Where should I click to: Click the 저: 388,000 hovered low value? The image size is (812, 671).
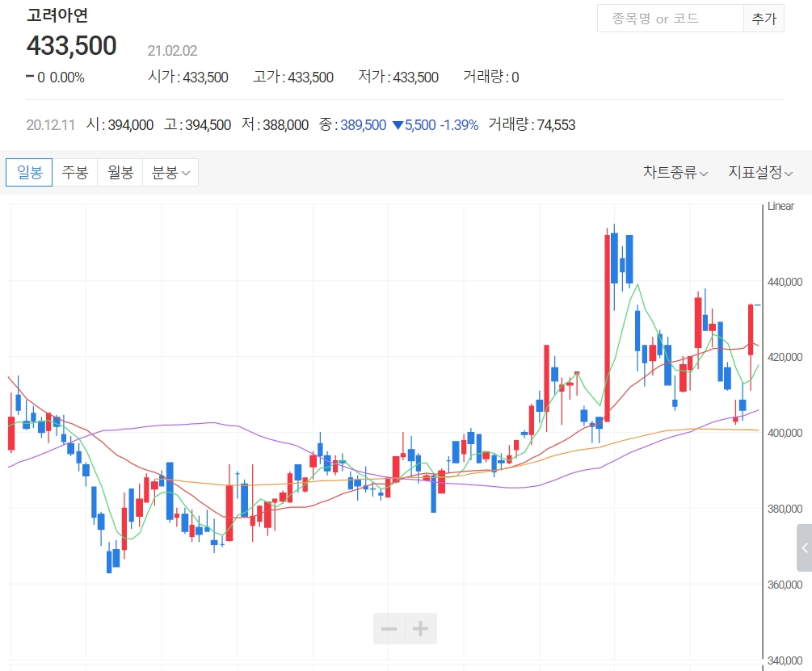[x=275, y=124]
